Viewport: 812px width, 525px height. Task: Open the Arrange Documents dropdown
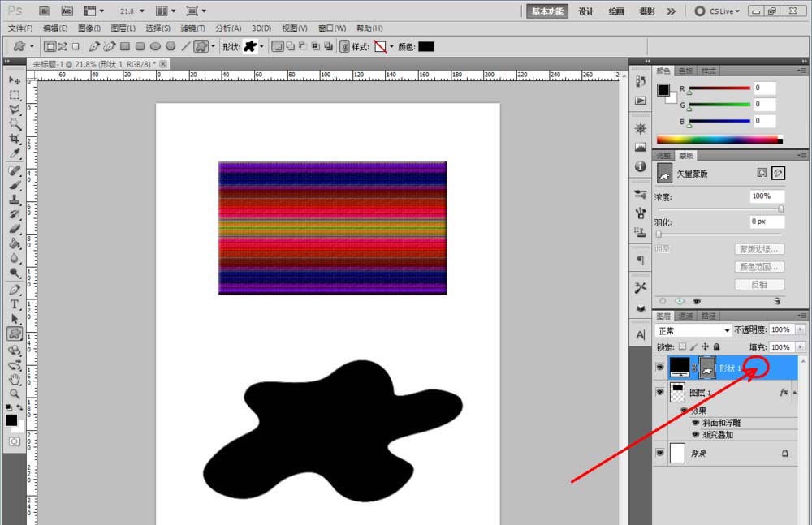point(166,11)
